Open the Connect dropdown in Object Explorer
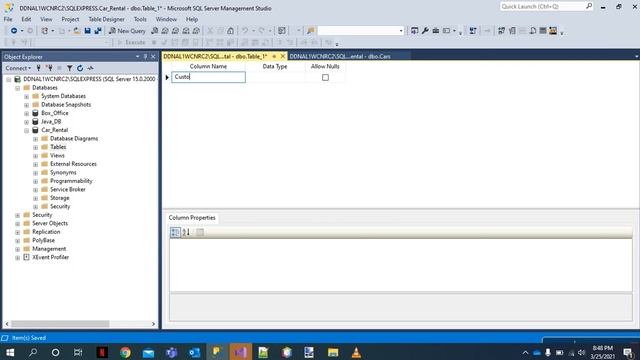The image size is (640, 360). coord(18,68)
